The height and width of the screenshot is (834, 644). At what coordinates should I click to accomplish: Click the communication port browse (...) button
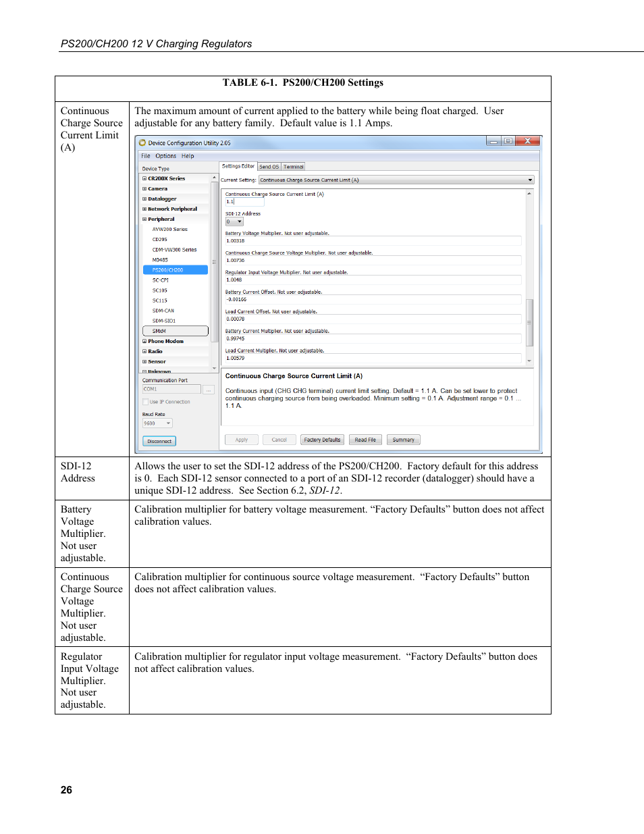tap(209, 390)
